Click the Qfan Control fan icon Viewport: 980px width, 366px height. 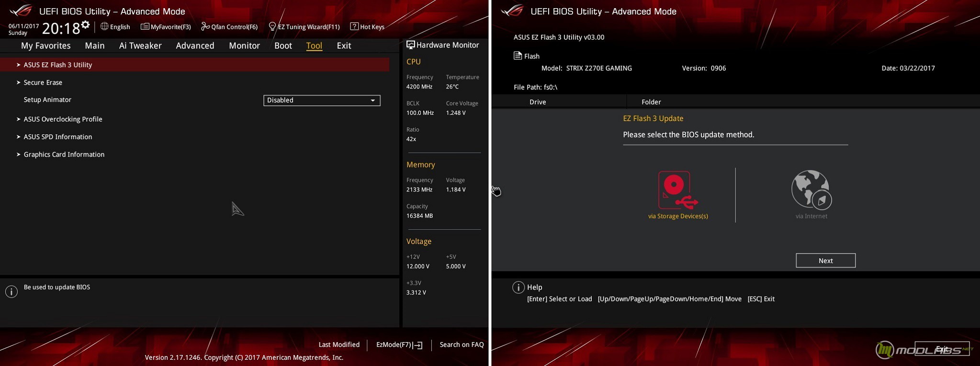click(x=205, y=26)
